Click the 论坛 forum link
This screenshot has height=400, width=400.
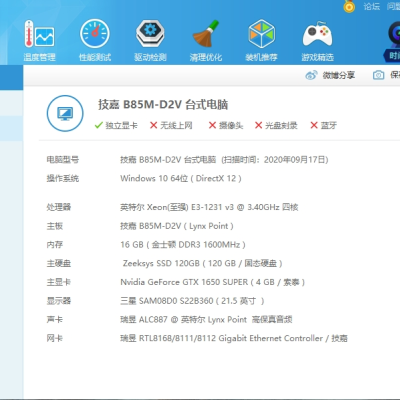372,6
